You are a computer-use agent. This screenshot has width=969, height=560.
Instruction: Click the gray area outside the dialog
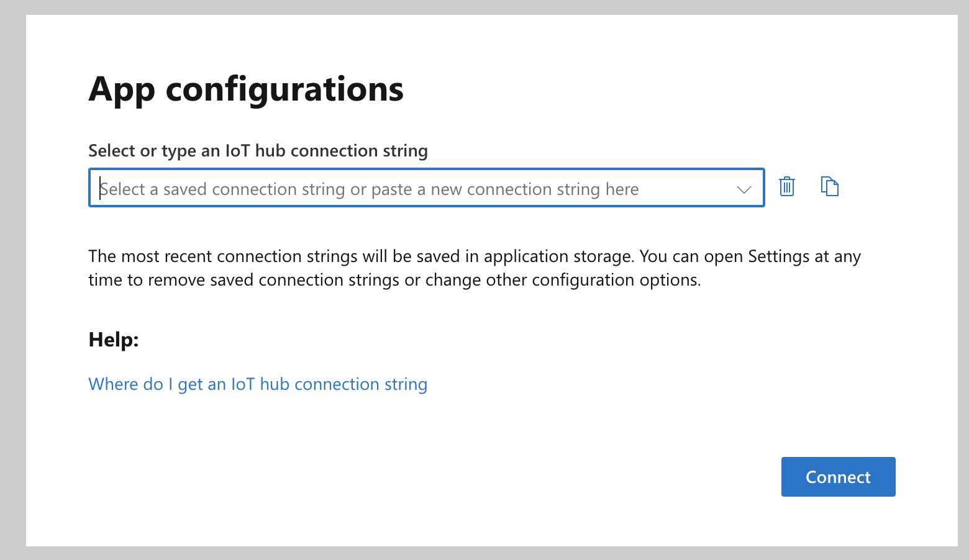pos(12,279)
